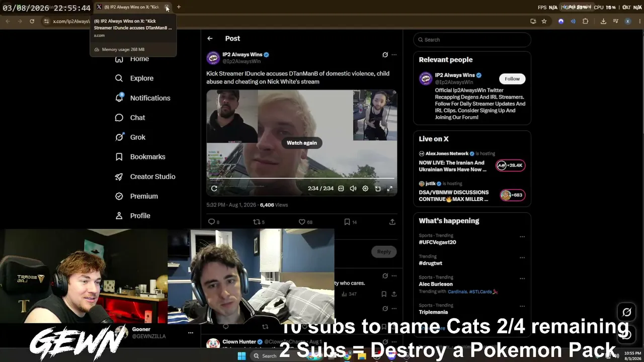Replay the video with the replay icon
Viewport: 644px width, 362px height.
(214, 189)
